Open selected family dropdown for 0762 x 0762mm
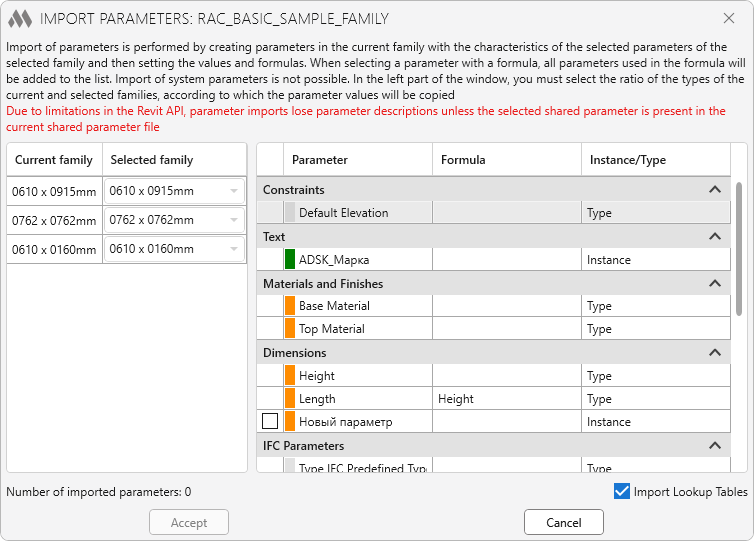Viewport: 754px width, 541px height. (175, 220)
